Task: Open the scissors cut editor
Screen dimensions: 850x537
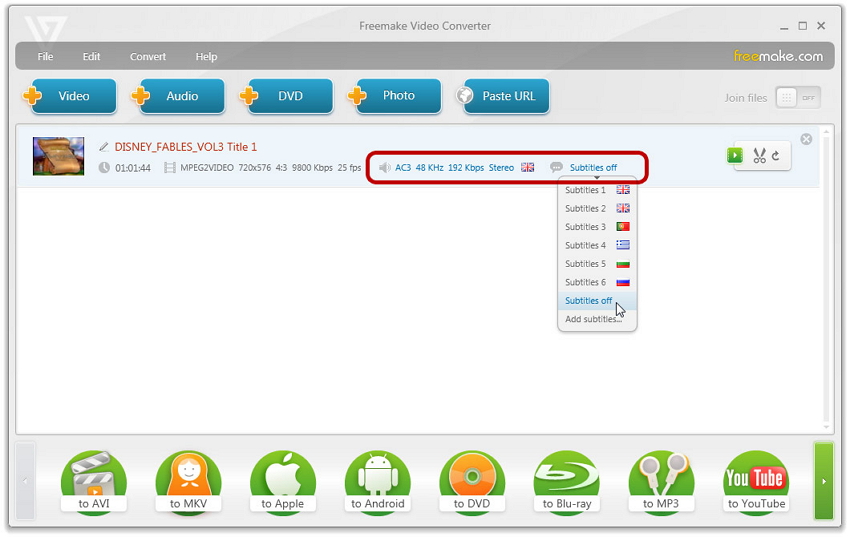Action: [759, 155]
